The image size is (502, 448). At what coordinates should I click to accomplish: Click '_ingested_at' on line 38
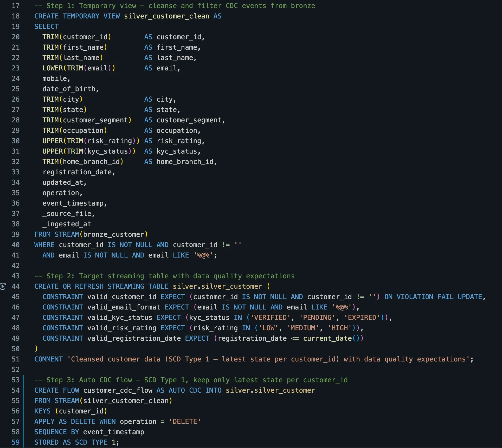tap(67, 224)
